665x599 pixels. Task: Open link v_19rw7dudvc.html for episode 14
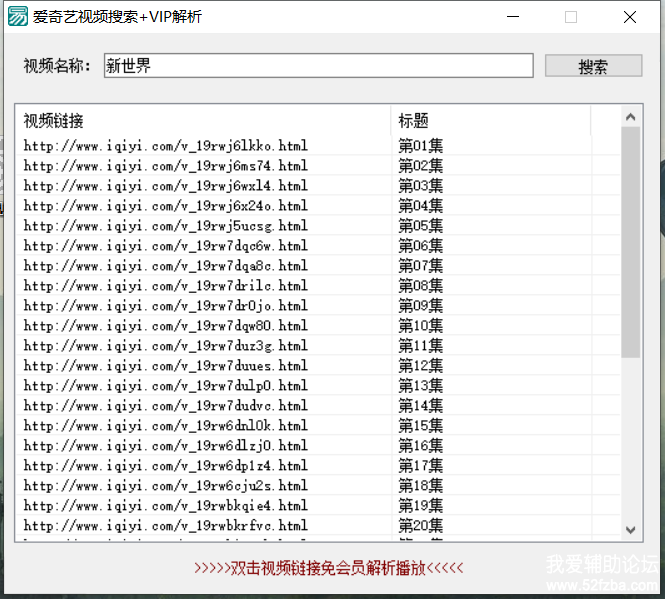166,406
